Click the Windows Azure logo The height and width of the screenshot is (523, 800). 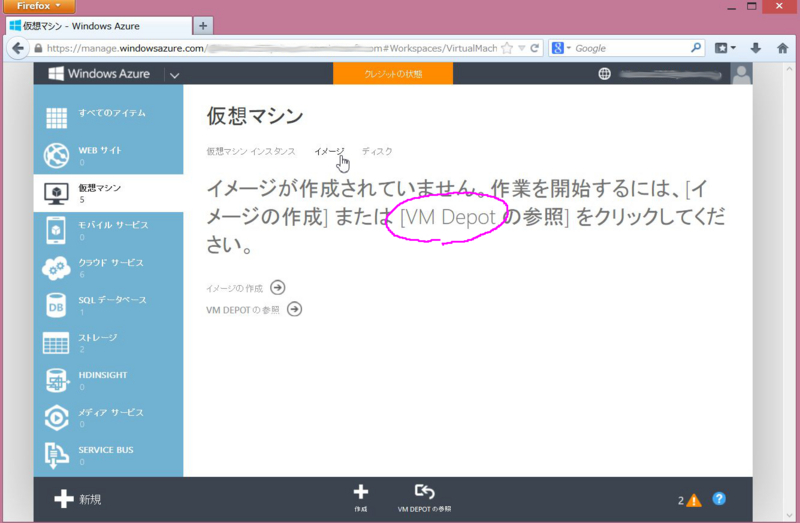pos(99,73)
